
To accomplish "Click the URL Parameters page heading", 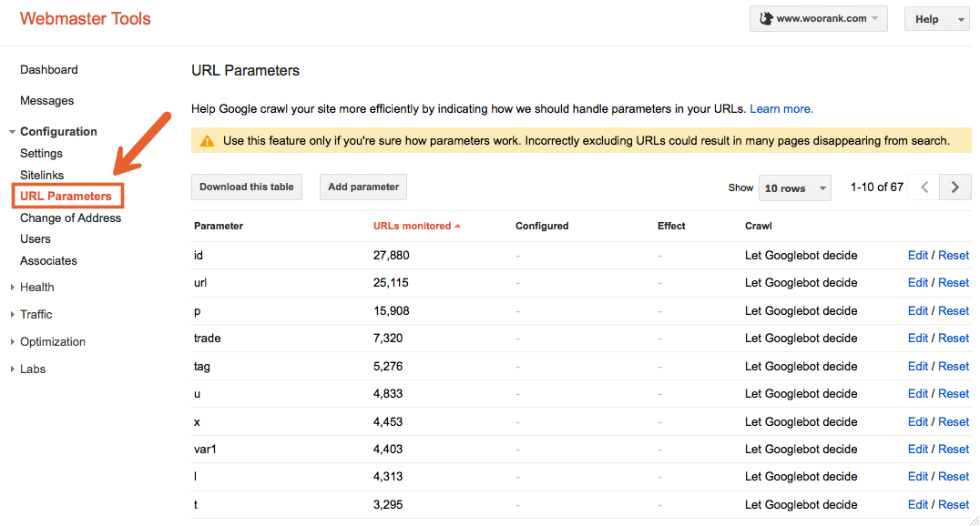I will (246, 71).
